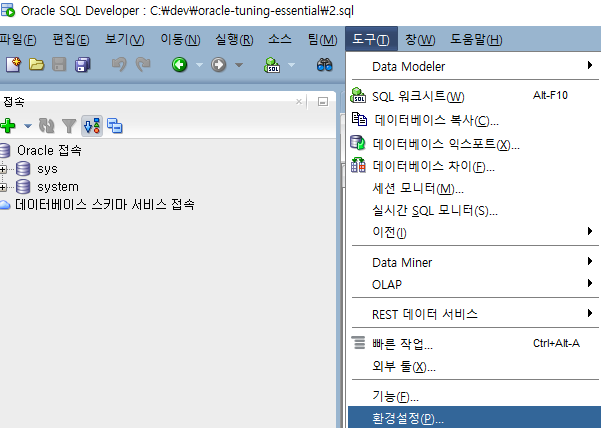Select the 데이터베이스 스키마 서비스 접속 tree label
The width and height of the screenshot is (601, 428).
point(105,205)
